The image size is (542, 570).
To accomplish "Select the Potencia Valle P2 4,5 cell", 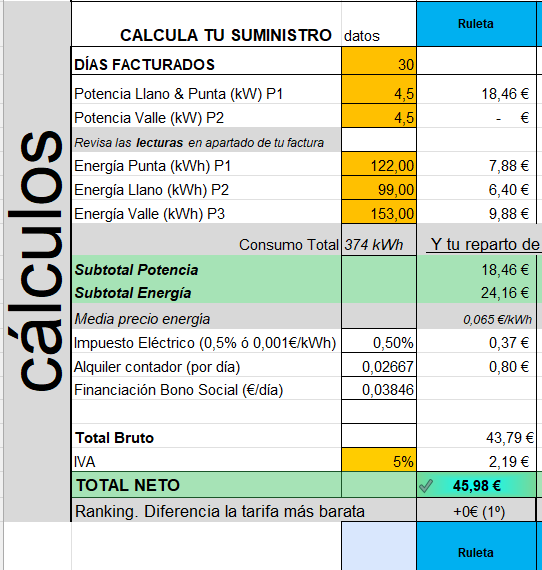I will tap(379, 116).
